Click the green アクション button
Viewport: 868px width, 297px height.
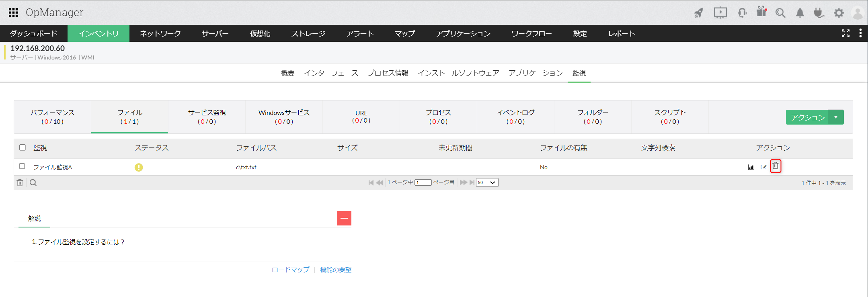[x=807, y=117]
